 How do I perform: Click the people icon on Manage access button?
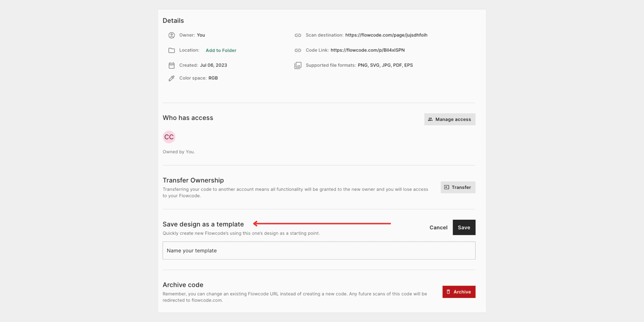pos(430,119)
